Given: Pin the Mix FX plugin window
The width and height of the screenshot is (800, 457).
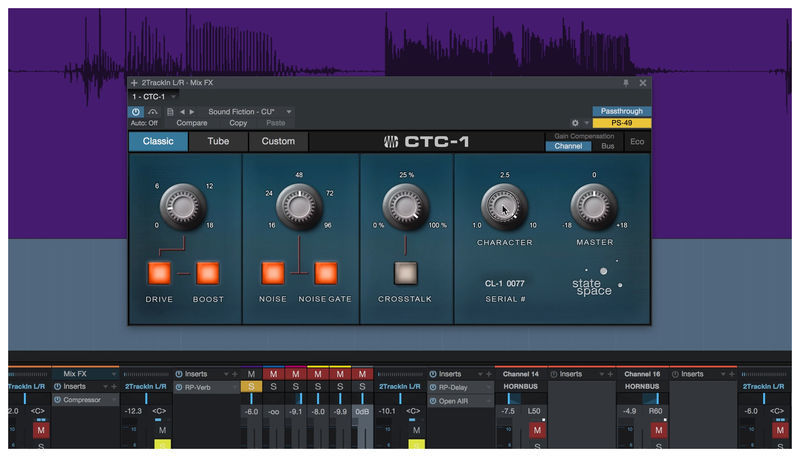Looking at the screenshot, I should click(x=626, y=83).
